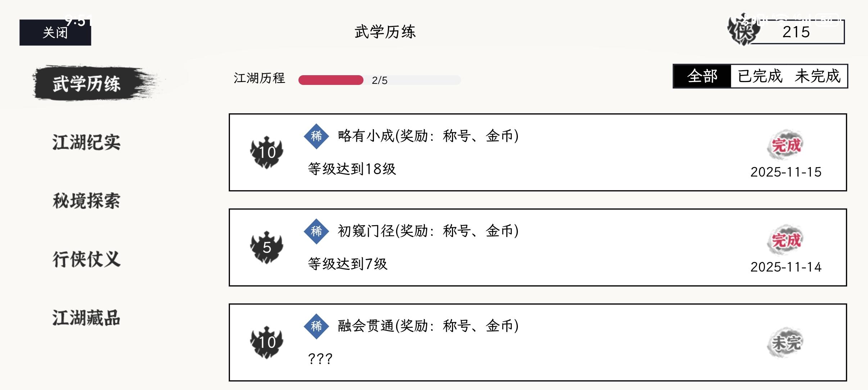Image resolution: width=868 pixels, height=390 pixels.
Task: Switch to the 秘境探索 category
Action: (x=86, y=201)
